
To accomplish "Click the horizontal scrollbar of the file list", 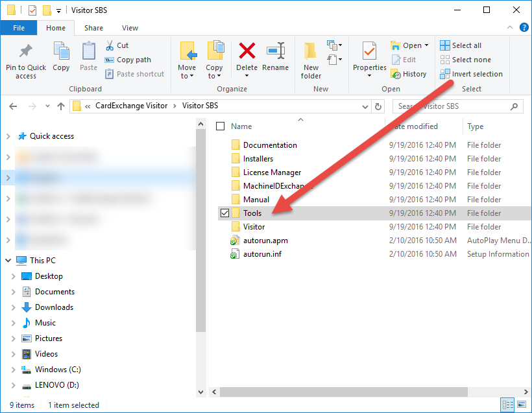I will pyautogui.click(x=343, y=392).
